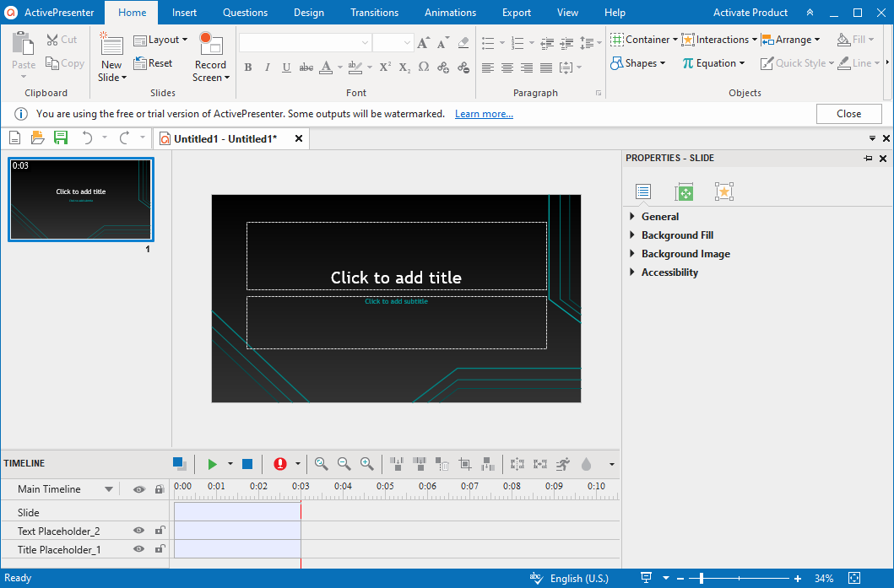The image size is (894, 588).
Task: Click the Save project icon
Action: coord(61,138)
